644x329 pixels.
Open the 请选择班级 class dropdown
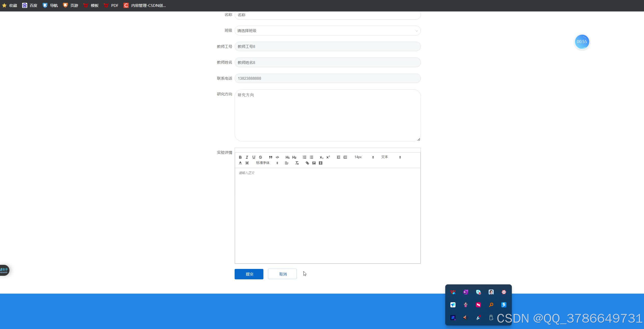327,31
